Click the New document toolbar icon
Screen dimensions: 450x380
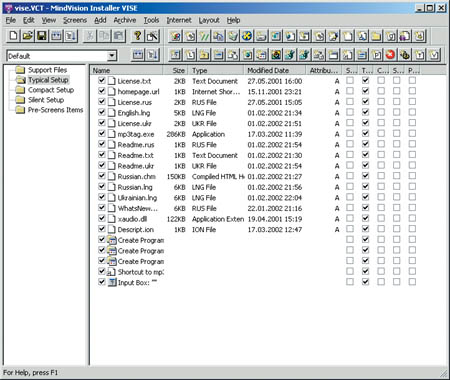point(13,36)
